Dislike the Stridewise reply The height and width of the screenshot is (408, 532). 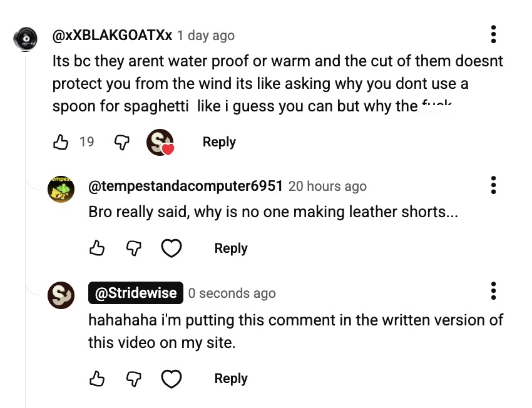pyautogui.click(x=133, y=379)
